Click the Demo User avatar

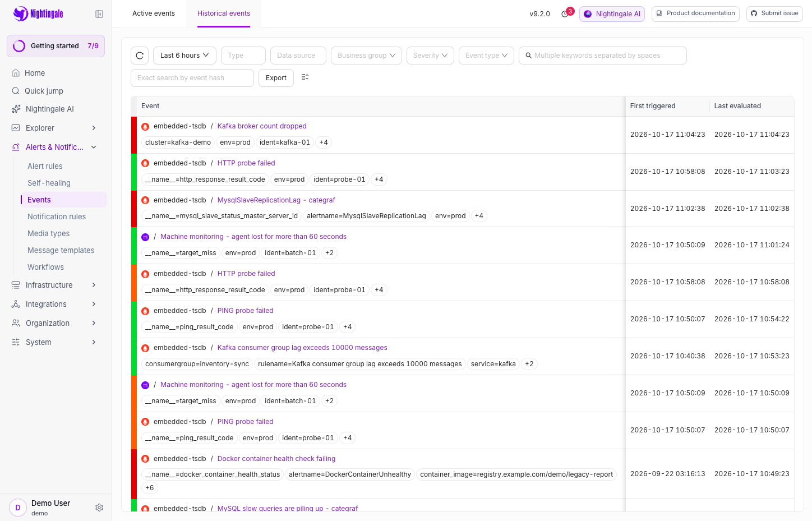pos(18,508)
